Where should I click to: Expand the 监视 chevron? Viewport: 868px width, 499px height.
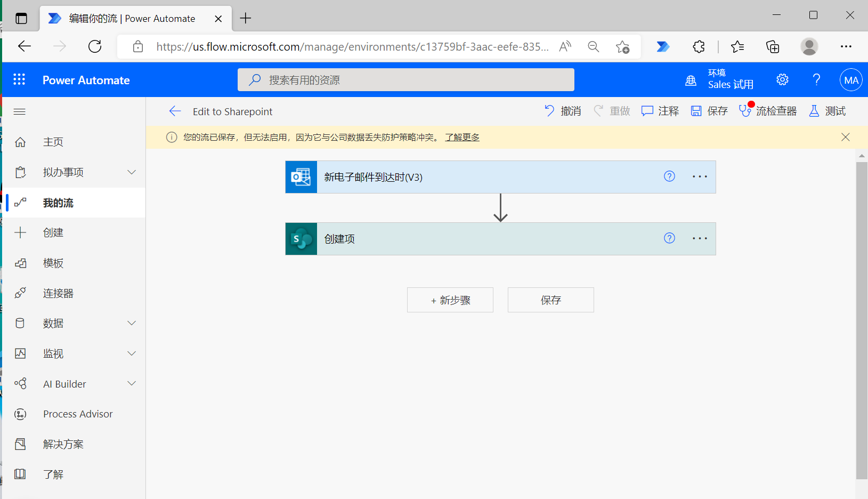coord(132,353)
